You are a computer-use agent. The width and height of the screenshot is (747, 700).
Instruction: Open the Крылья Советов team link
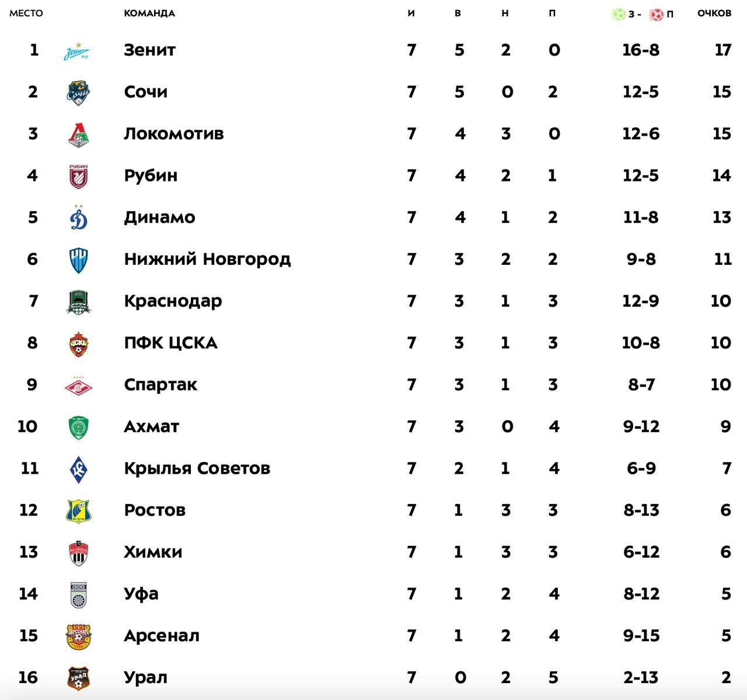tap(197, 468)
